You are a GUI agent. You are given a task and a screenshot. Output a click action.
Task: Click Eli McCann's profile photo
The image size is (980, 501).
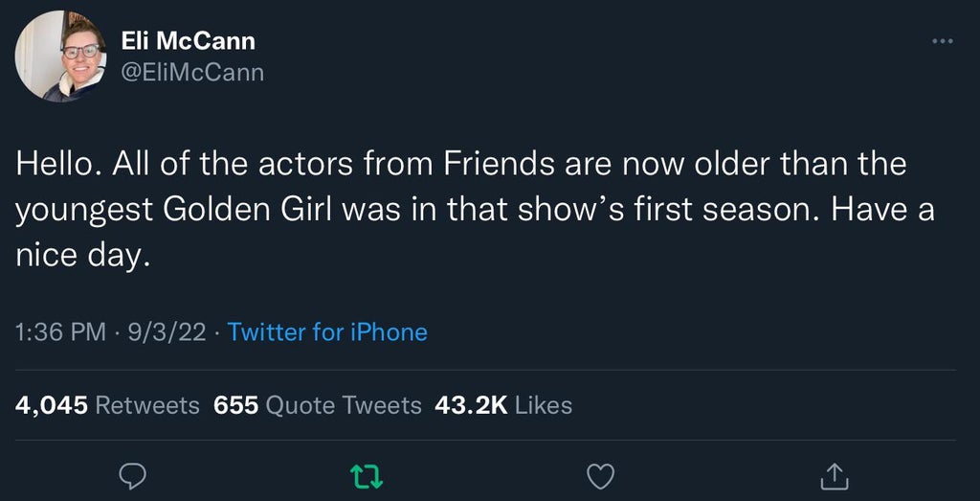point(60,56)
